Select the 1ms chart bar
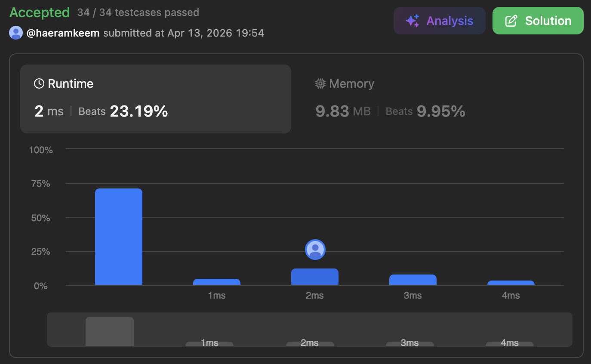 click(x=217, y=282)
